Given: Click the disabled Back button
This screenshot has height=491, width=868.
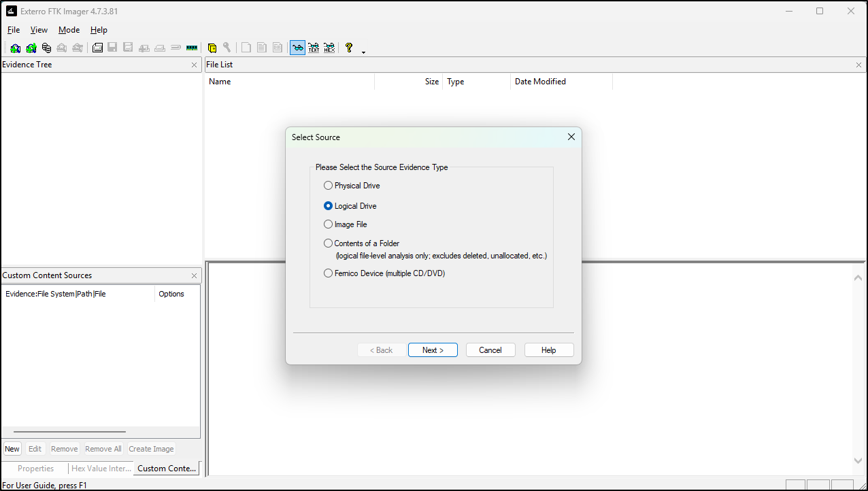Looking at the screenshot, I should coord(382,350).
